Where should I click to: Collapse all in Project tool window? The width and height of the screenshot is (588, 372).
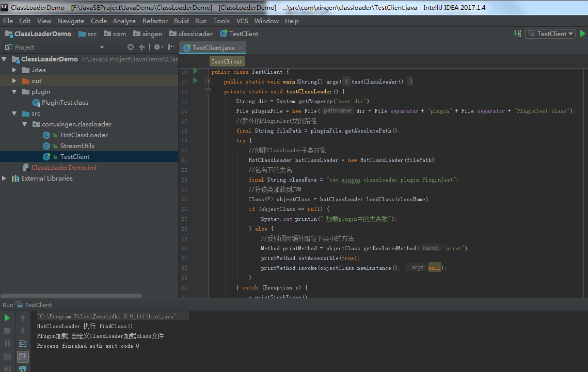[141, 47]
